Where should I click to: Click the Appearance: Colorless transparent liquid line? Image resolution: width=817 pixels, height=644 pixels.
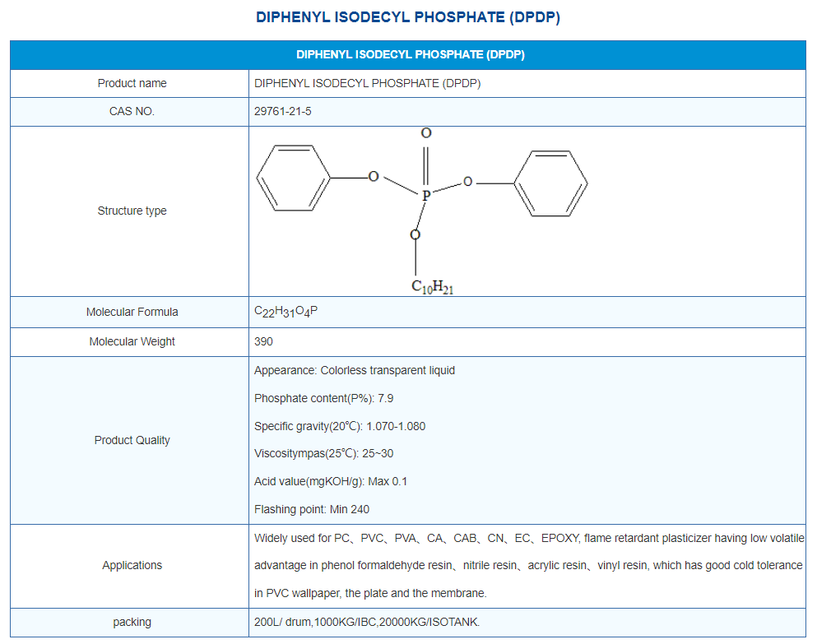354,370
